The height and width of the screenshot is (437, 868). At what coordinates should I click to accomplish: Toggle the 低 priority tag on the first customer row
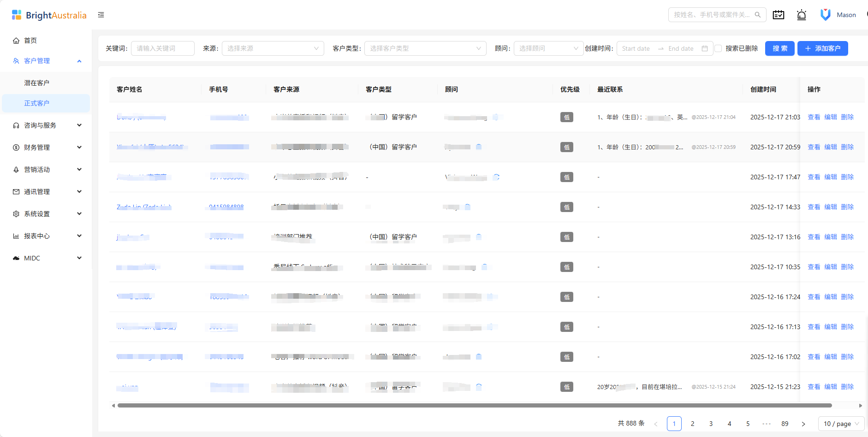[566, 117]
